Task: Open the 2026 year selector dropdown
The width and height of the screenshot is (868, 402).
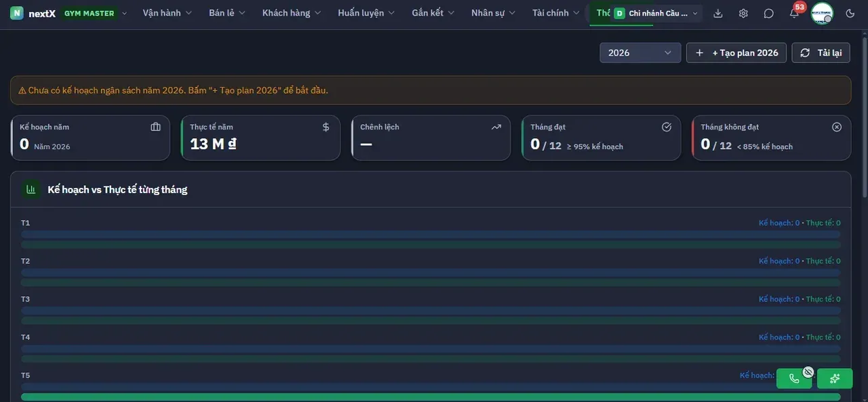Action: pos(640,53)
